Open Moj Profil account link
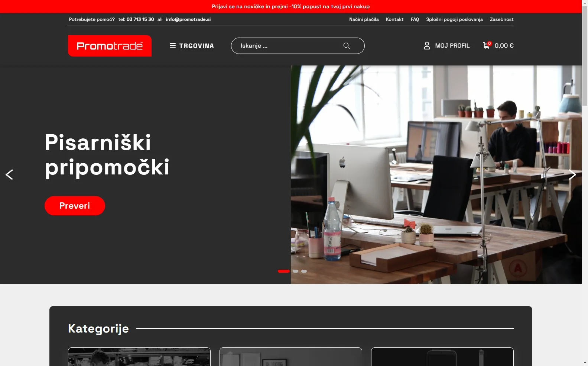This screenshot has height=366, width=588. point(446,46)
